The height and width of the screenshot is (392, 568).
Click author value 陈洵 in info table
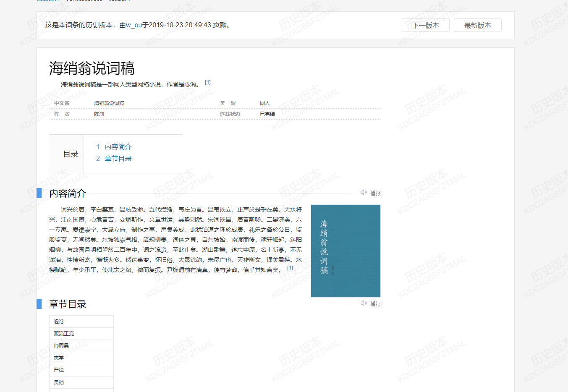pyautogui.click(x=99, y=114)
